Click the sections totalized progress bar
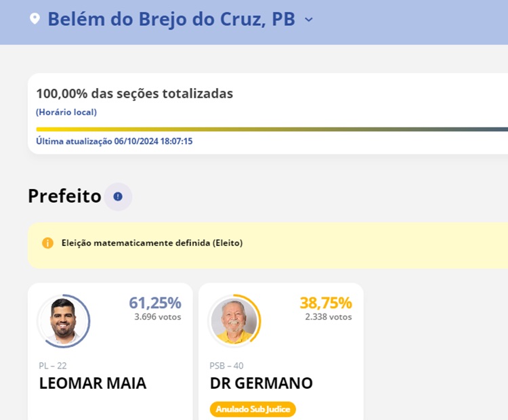This screenshot has height=420, width=508. (271, 129)
